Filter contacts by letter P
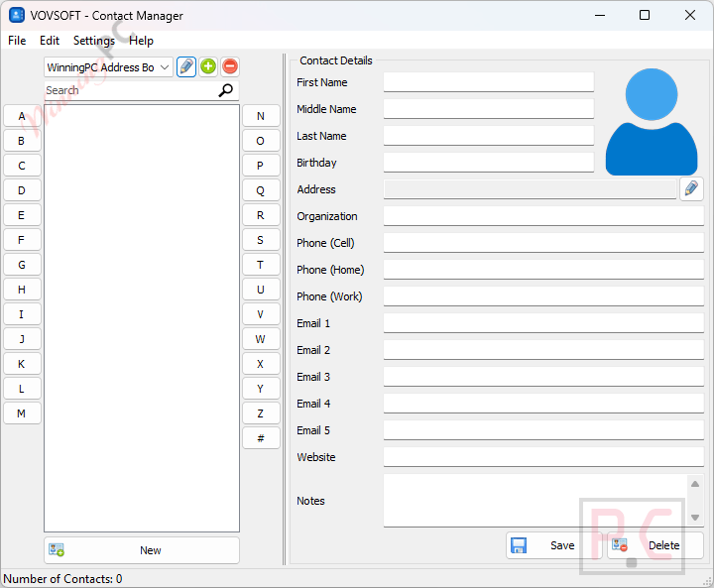This screenshot has height=588, width=714. pyautogui.click(x=261, y=166)
